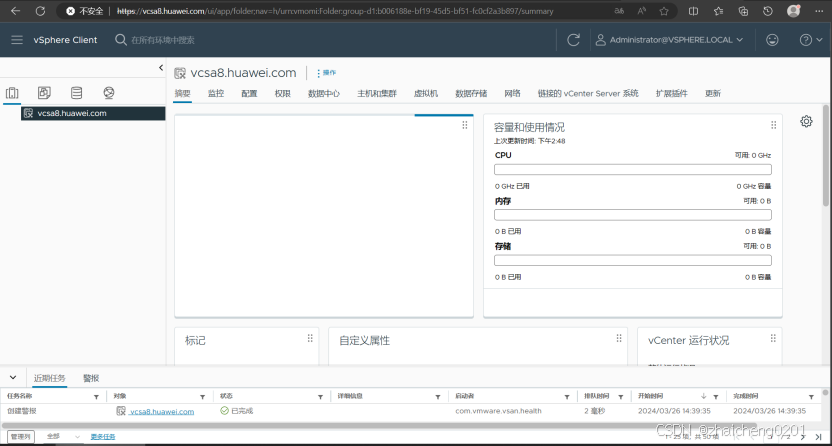Filter the 任务名称 column
The image size is (832, 446).
tap(96, 397)
